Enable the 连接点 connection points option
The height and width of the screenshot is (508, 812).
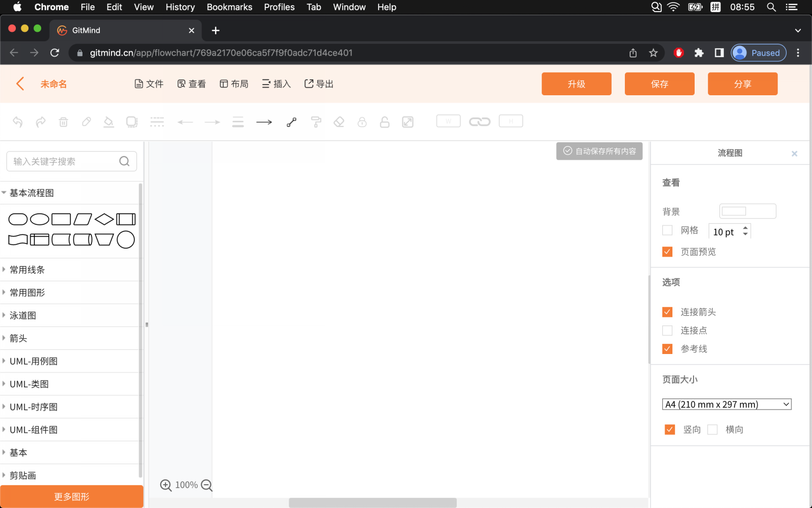point(667,330)
